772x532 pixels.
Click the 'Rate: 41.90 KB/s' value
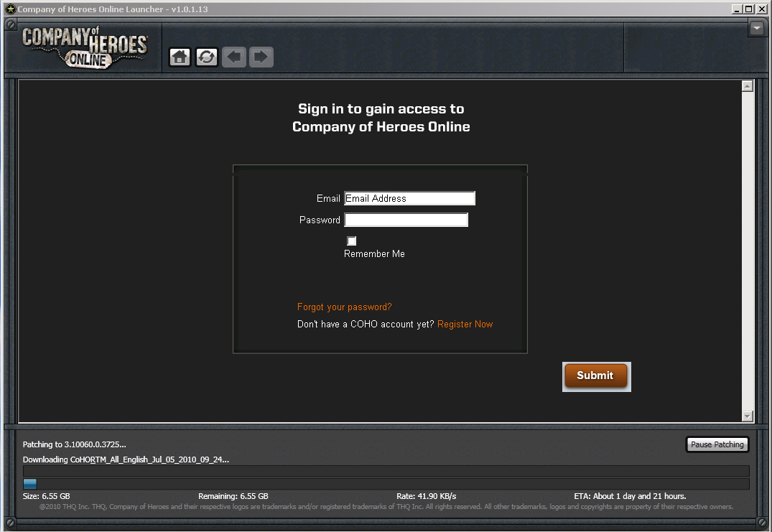(x=427, y=496)
